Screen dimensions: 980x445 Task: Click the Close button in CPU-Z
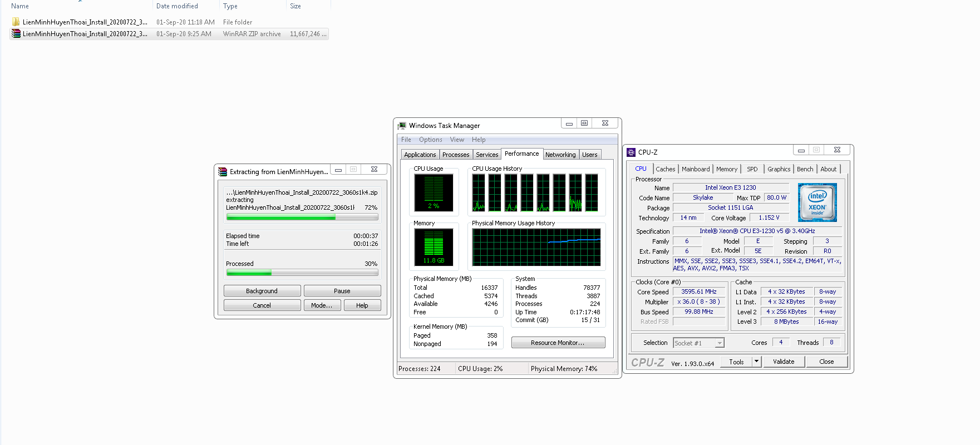click(x=826, y=362)
